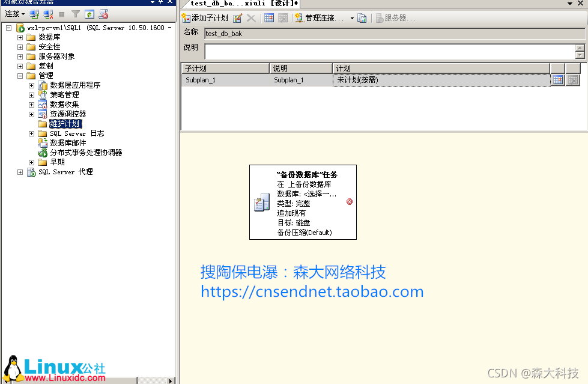Viewport: 588px width, 384px height.
Task: Click the 数据库邮件 envelope icon
Action: pyautogui.click(x=43, y=143)
